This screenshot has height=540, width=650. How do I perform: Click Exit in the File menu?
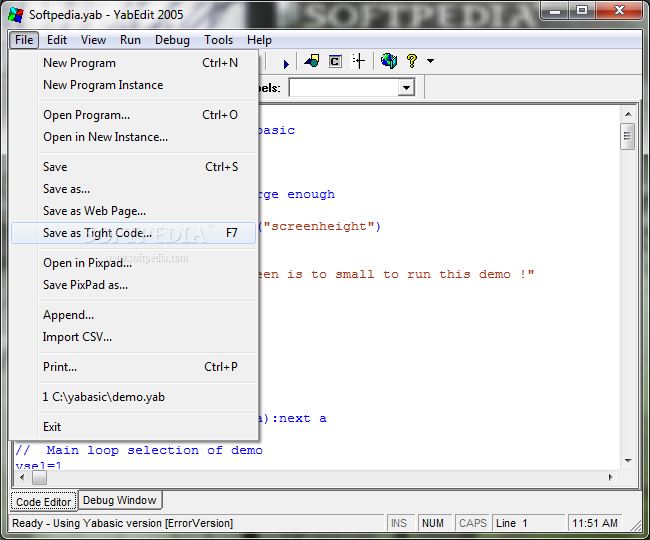(x=133, y=427)
